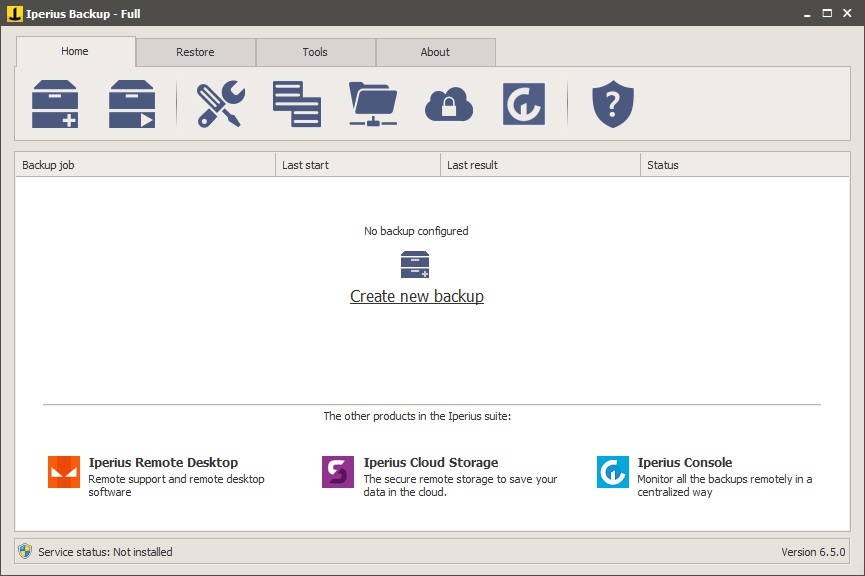Open Tools with the wrench and screwdriver icon
This screenshot has height=576, width=865.
[x=220, y=103]
